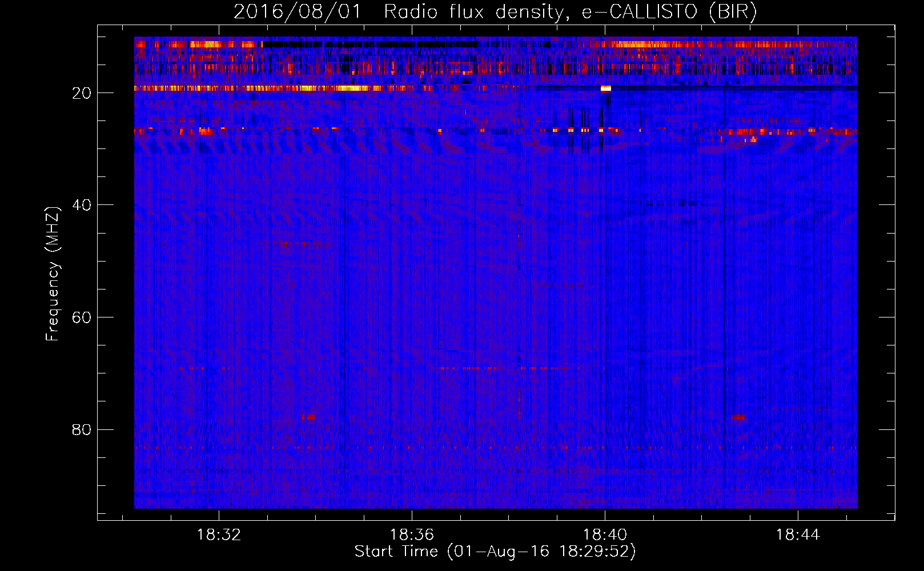
Task: Click the 60 MHz frequency tick label
Action: [x=82, y=317]
